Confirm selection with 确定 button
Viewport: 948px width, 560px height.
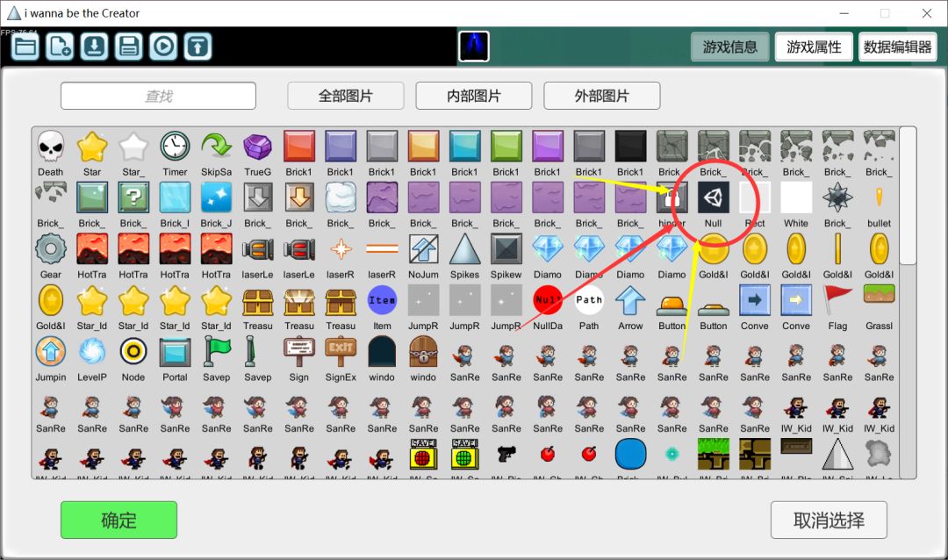119,521
